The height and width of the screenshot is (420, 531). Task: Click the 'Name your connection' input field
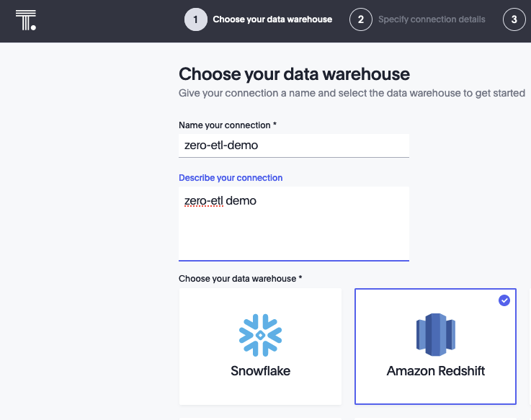pos(294,146)
